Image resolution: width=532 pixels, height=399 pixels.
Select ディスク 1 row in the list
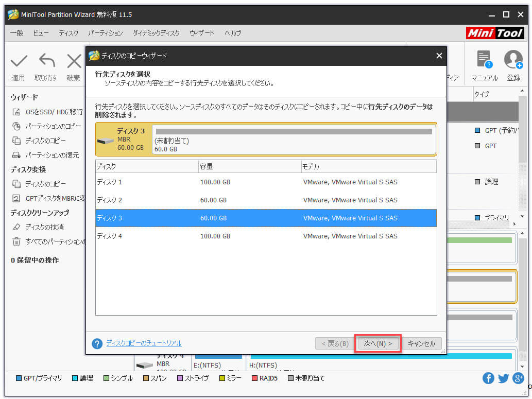tap(266, 182)
